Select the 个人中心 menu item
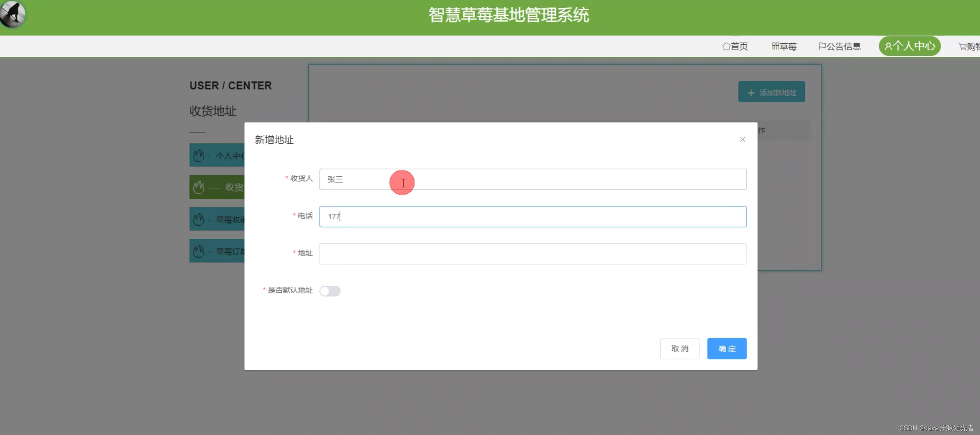This screenshot has width=980, height=435. (x=910, y=46)
